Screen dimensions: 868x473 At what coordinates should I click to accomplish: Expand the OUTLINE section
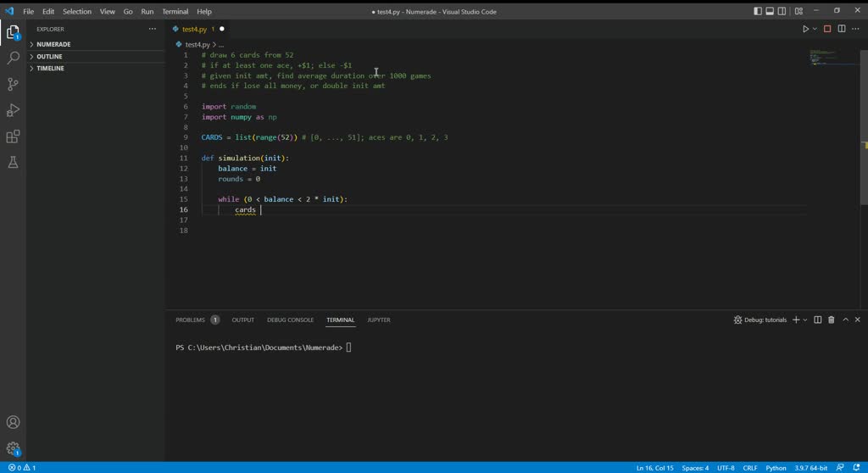(49, 57)
